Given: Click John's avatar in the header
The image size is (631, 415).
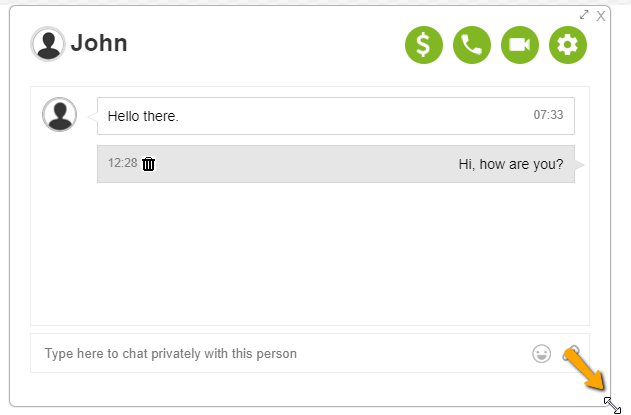Looking at the screenshot, I should [x=47, y=44].
